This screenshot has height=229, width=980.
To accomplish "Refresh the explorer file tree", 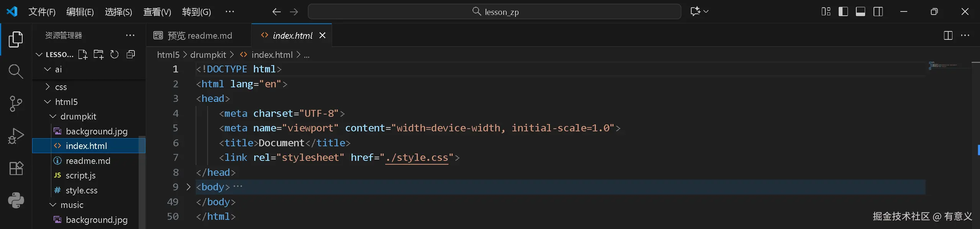I will [115, 54].
